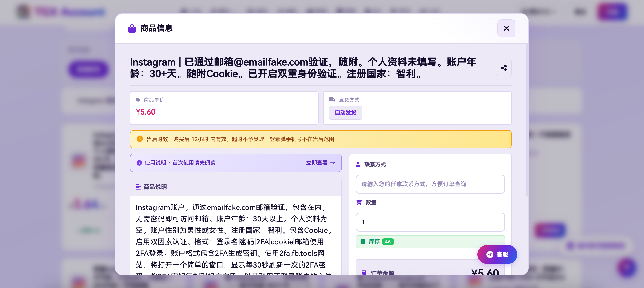
Task: Open 立即查看 usage instructions link
Action: point(320,163)
